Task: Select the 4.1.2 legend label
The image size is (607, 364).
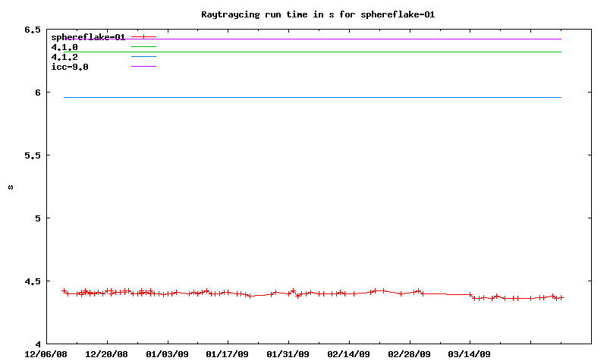Action: (64, 57)
